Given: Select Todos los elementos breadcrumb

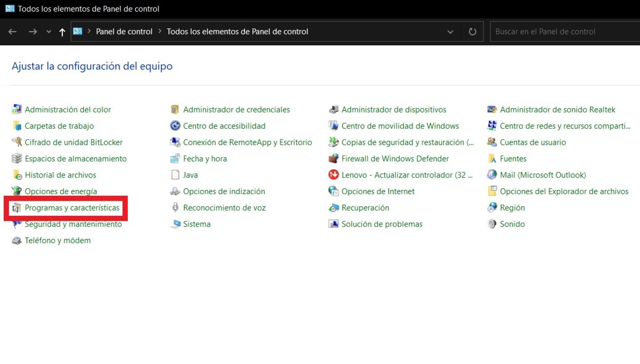Looking at the screenshot, I should (x=237, y=32).
